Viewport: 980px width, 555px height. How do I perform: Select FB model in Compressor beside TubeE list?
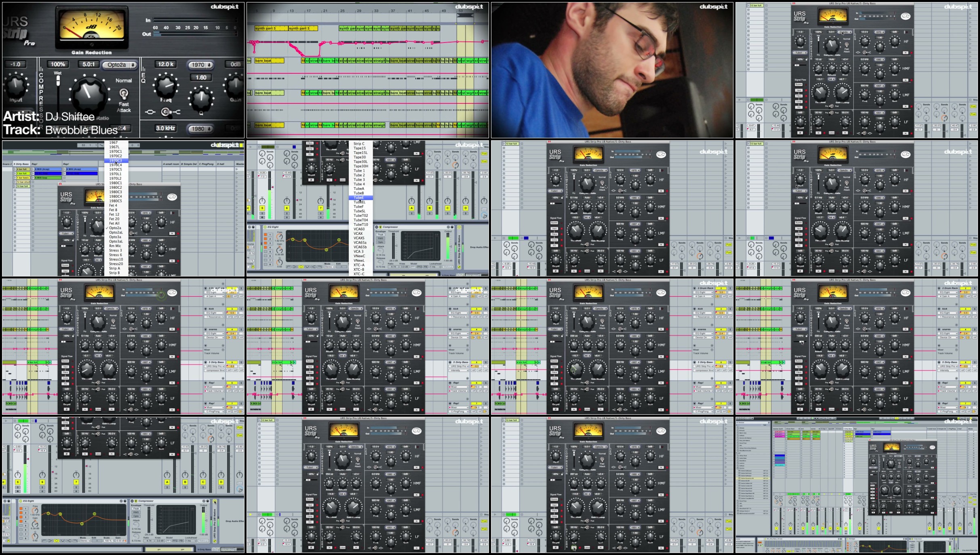click(x=426, y=267)
